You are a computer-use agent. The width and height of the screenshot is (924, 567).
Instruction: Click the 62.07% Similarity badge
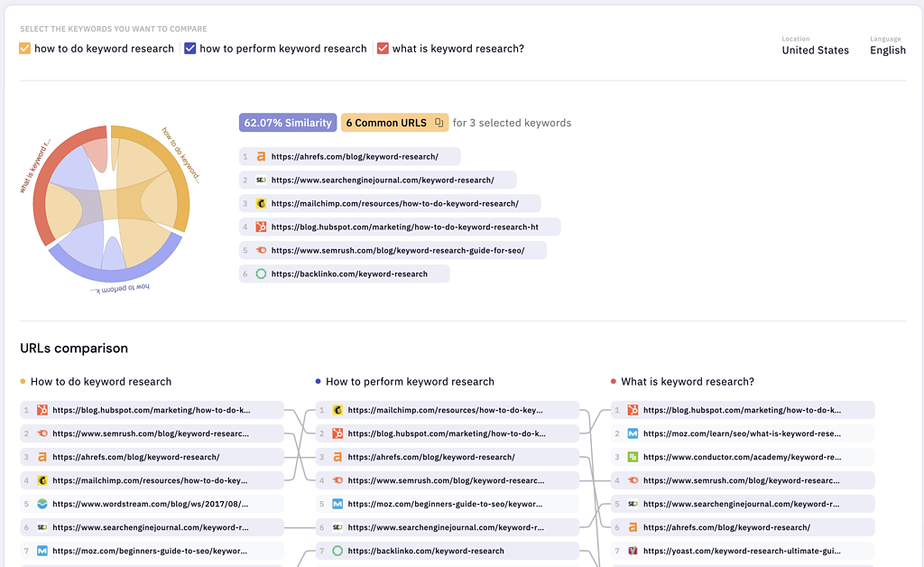pyautogui.click(x=288, y=123)
